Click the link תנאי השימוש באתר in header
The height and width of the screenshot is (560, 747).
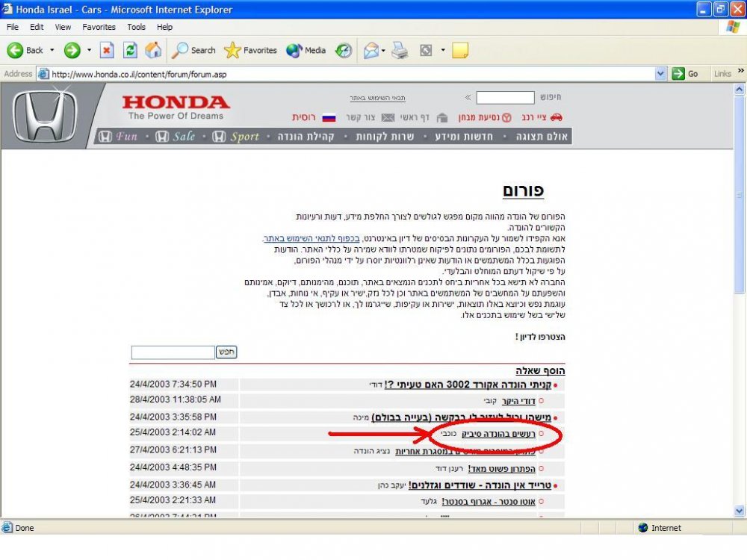[377, 98]
